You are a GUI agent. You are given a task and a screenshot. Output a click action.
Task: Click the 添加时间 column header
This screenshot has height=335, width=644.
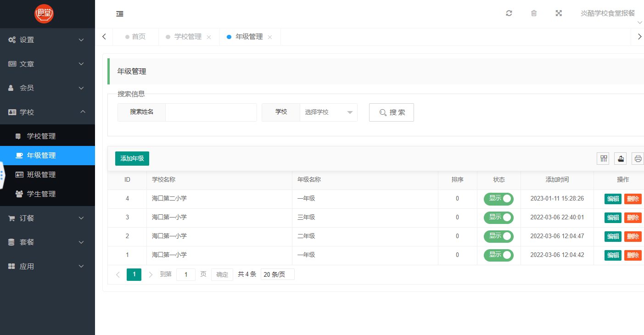tap(557, 180)
